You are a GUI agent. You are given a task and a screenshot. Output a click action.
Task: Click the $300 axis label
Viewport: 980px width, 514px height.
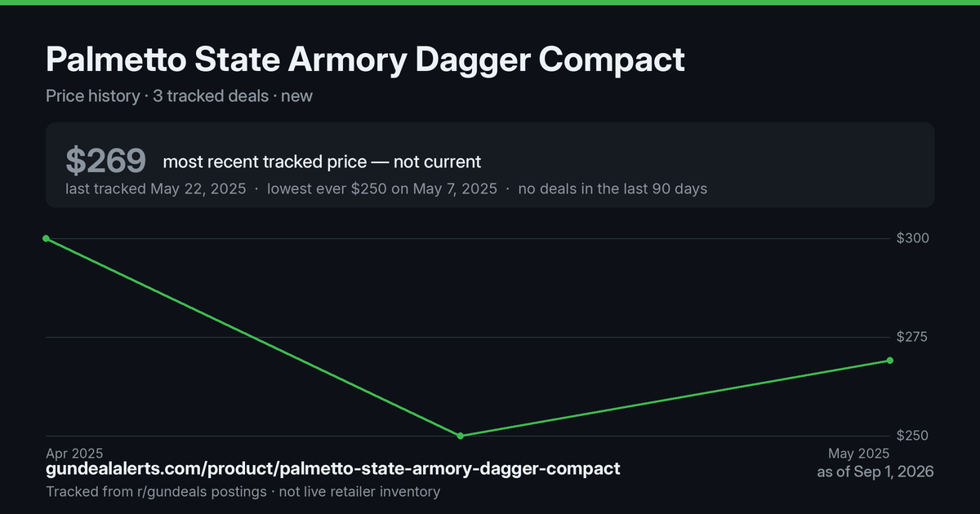tap(913, 238)
